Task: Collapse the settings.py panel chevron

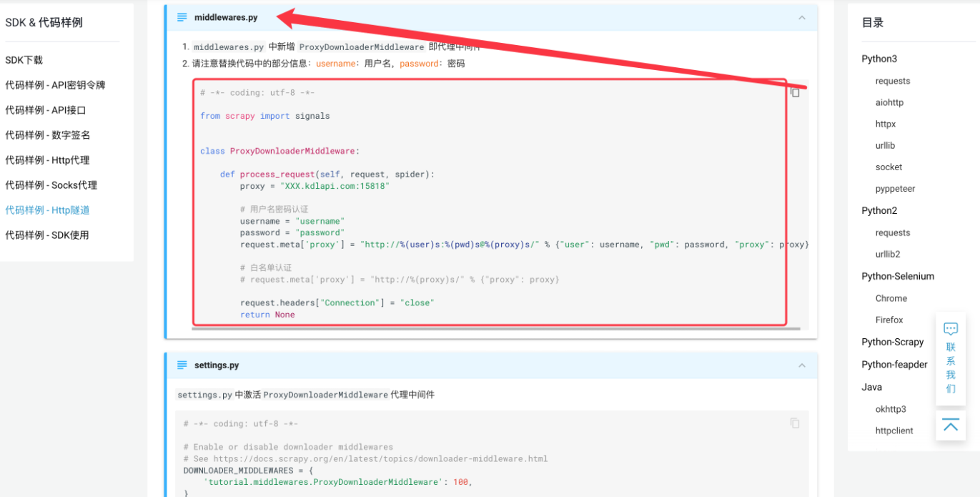Action: click(x=802, y=365)
